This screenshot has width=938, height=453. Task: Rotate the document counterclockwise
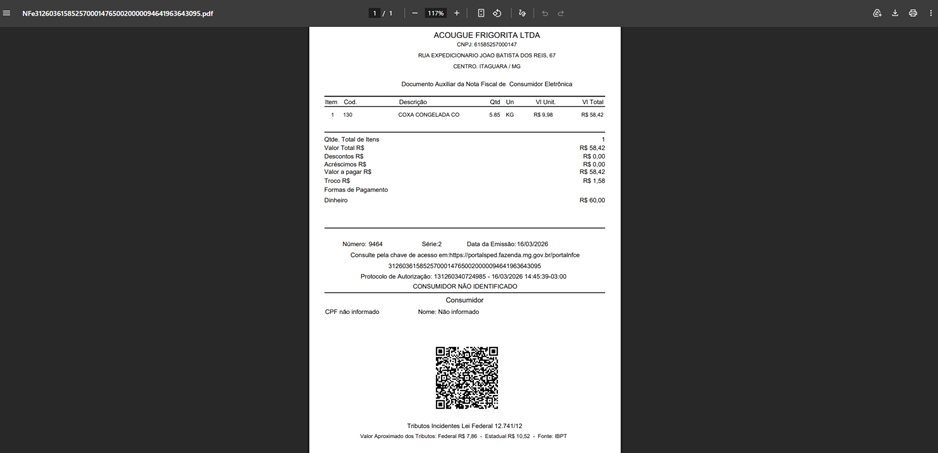[x=497, y=13]
